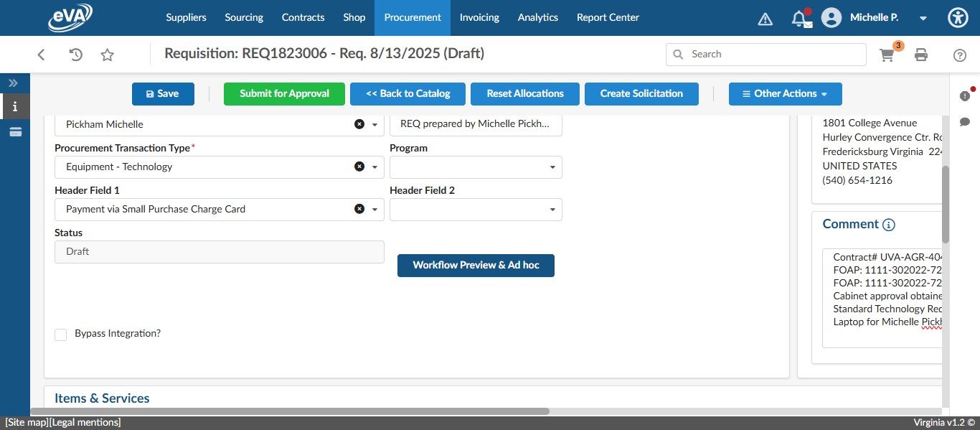Expand the Header Field 2 dropdown
This screenshot has height=430, width=980.
552,209
